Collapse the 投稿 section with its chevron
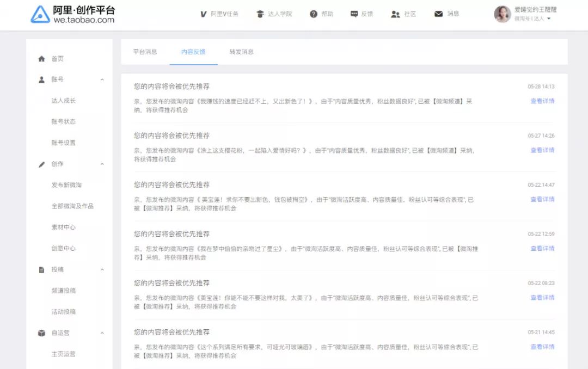Viewport: 588px width, 369px height. [102, 269]
